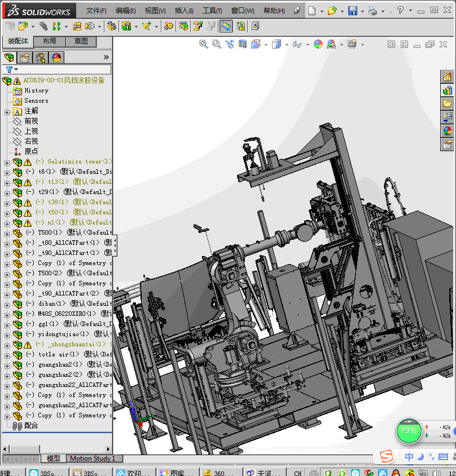456x476 pixels.
Task: Open the Section View tool
Action: click(x=242, y=44)
